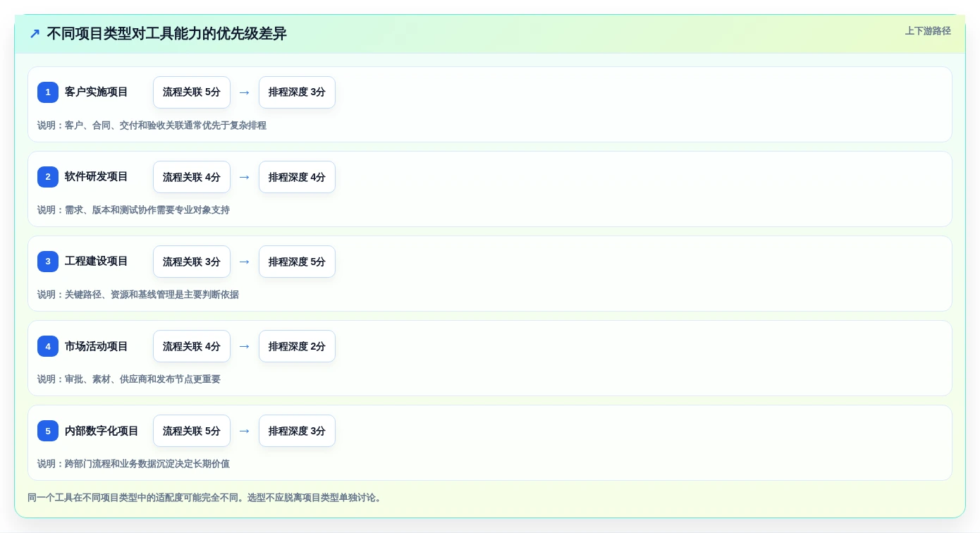The height and width of the screenshot is (533, 980).
Task: Click the arrow in the 市场活动项目 row
Action: [x=245, y=346]
